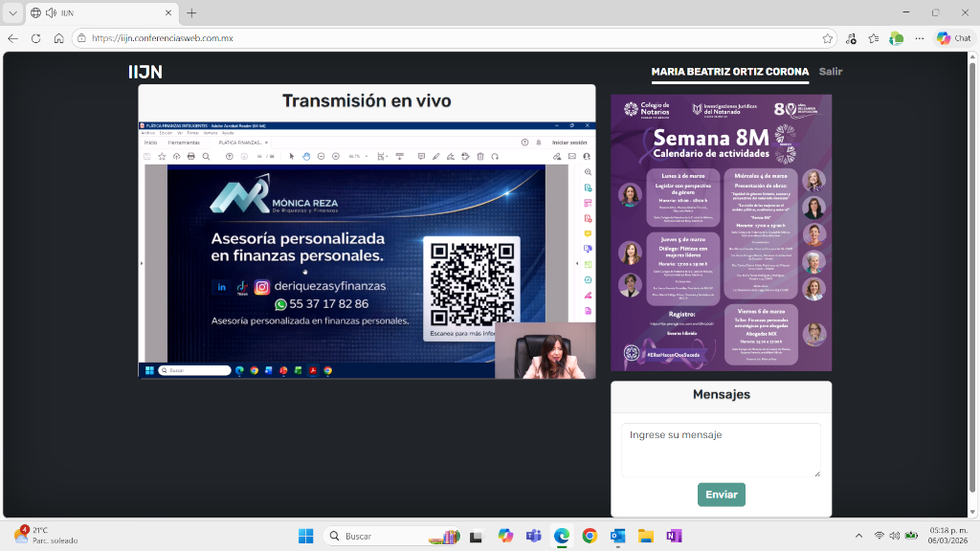Click the Salir logout link
Screen dimensions: 980x551
pyautogui.click(x=831, y=72)
